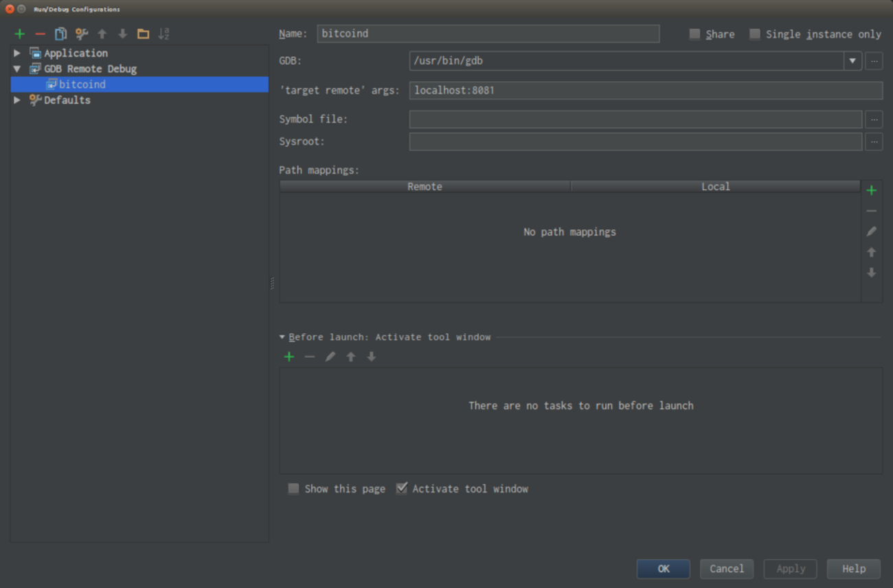The width and height of the screenshot is (893, 588).
Task: Select the bitcoind configuration
Action: click(82, 84)
